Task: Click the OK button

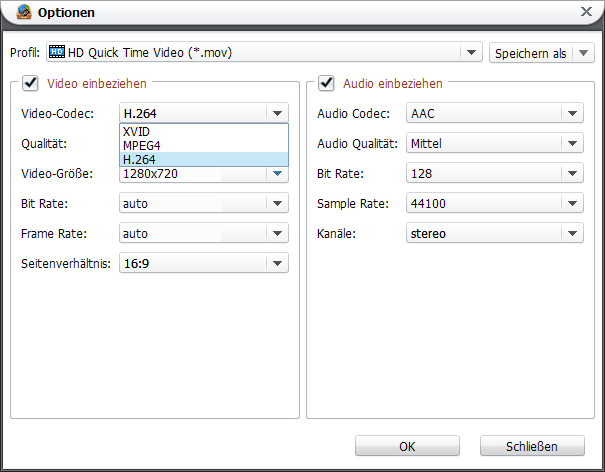Action: [407, 446]
